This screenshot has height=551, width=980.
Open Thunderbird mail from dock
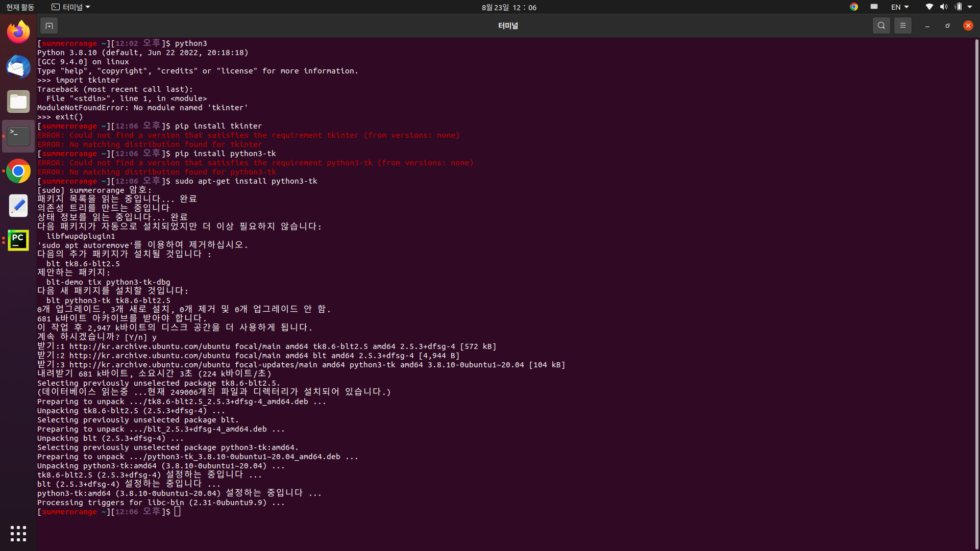18,67
